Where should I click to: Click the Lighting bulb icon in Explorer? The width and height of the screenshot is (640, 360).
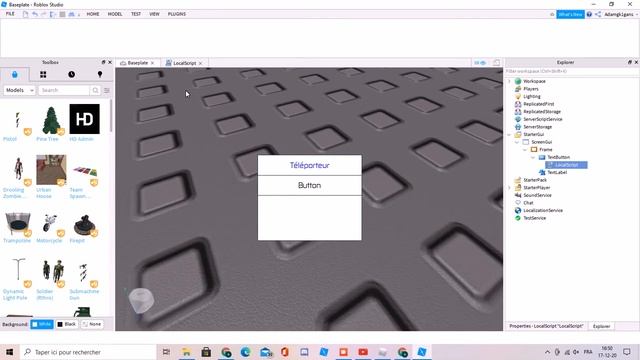[518, 96]
